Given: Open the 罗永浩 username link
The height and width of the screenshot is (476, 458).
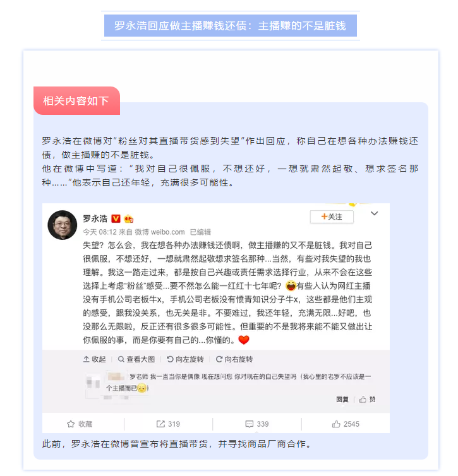Looking at the screenshot, I should coord(95,218).
